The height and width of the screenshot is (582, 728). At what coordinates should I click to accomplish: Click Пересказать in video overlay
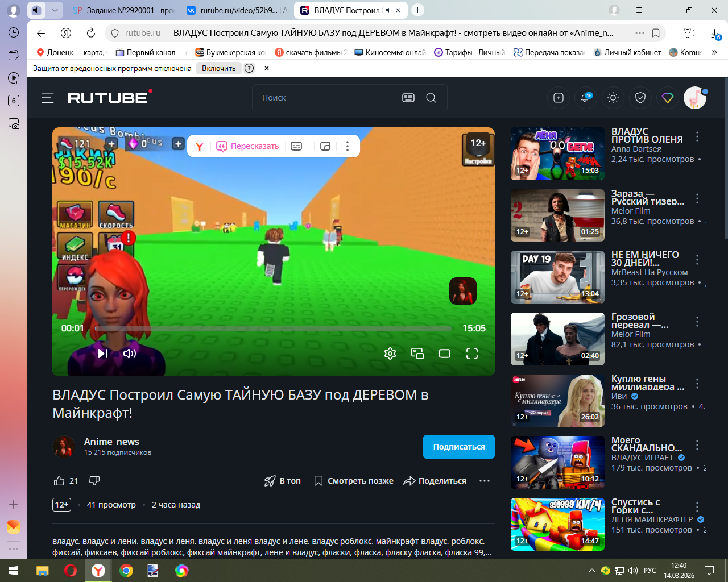248,146
